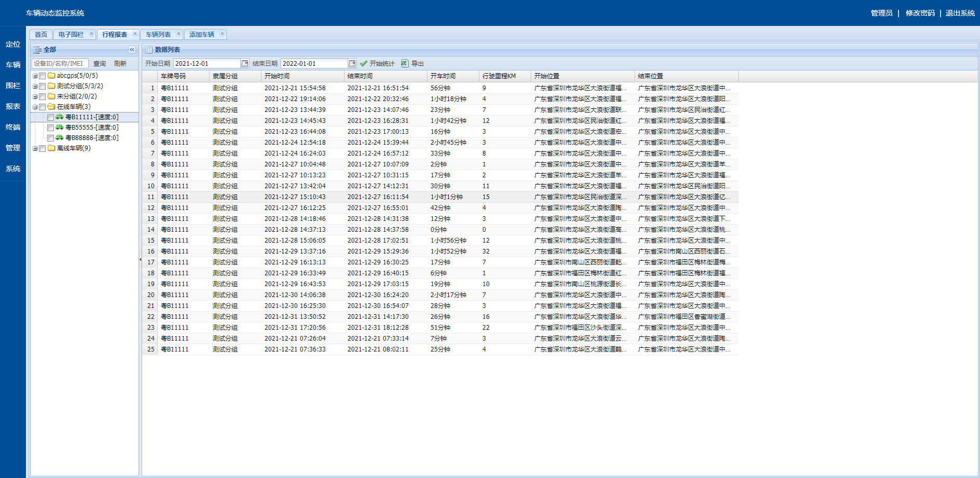Enable the 离线车辆 group checkbox
This screenshot has height=478, width=980.
click(x=43, y=148)
